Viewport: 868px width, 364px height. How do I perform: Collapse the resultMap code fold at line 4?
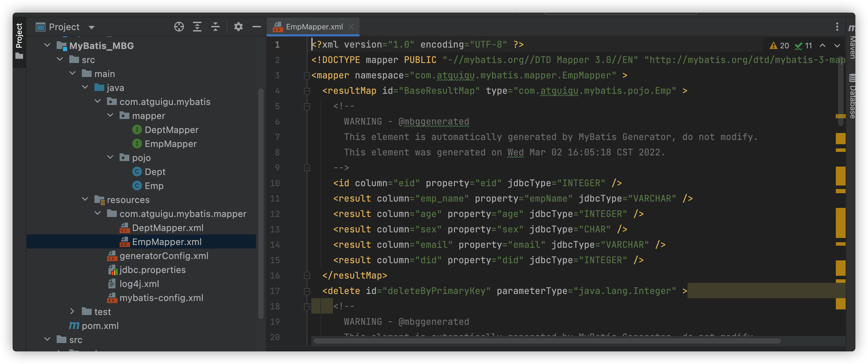(x=307, y=91)
